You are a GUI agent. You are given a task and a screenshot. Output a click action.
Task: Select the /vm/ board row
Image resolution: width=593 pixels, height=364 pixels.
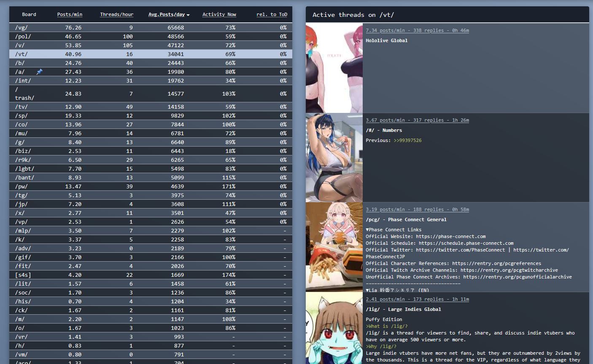(x=151, y=354)
